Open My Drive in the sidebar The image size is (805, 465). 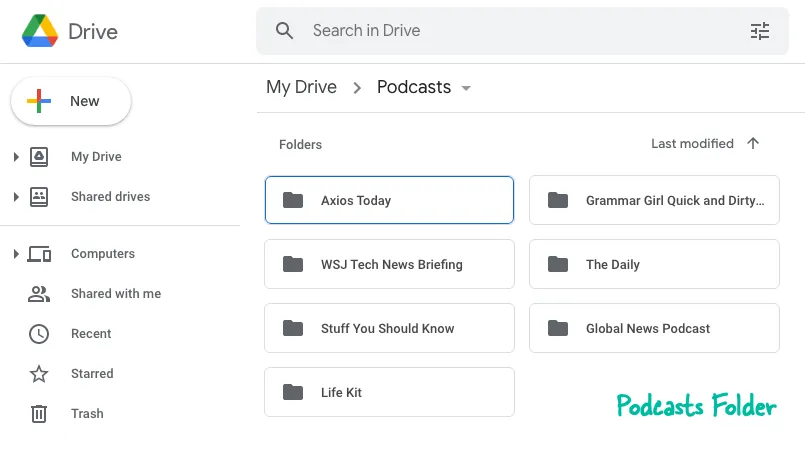coord(96,157)
